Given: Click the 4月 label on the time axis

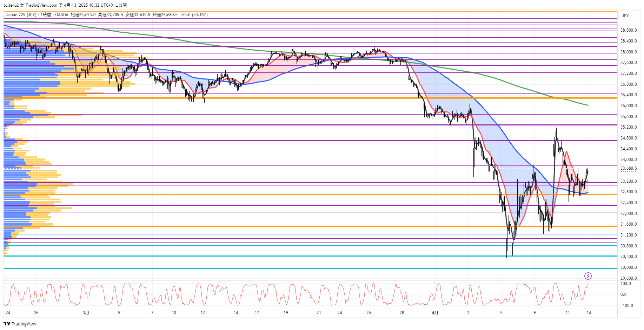Looking at the screenshot, I should [x=435, y=312].
